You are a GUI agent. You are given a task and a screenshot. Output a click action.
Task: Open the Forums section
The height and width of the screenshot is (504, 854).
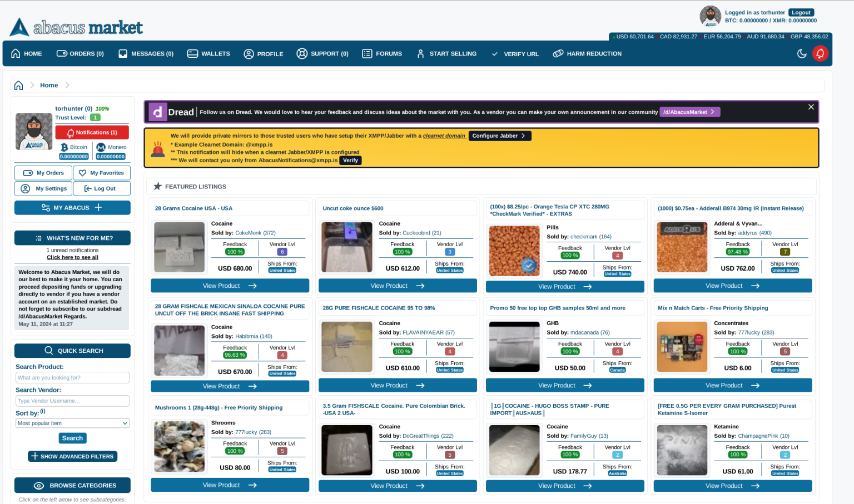[382, 53]
